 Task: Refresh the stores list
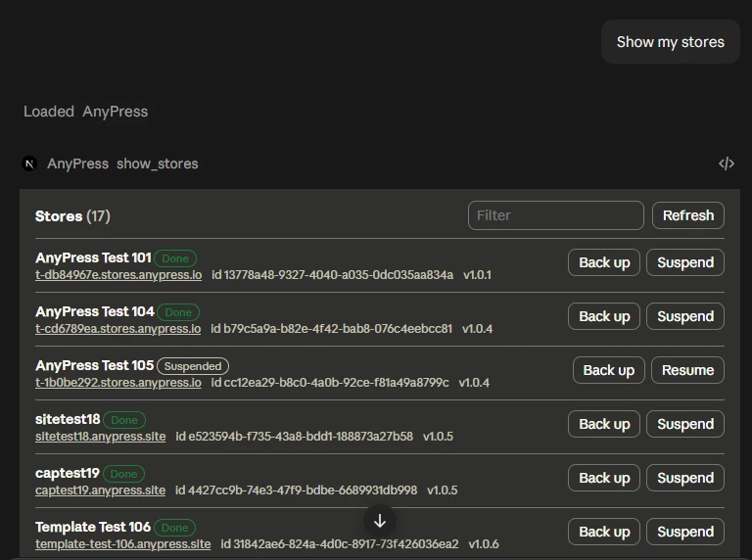(x=688, y=215)
